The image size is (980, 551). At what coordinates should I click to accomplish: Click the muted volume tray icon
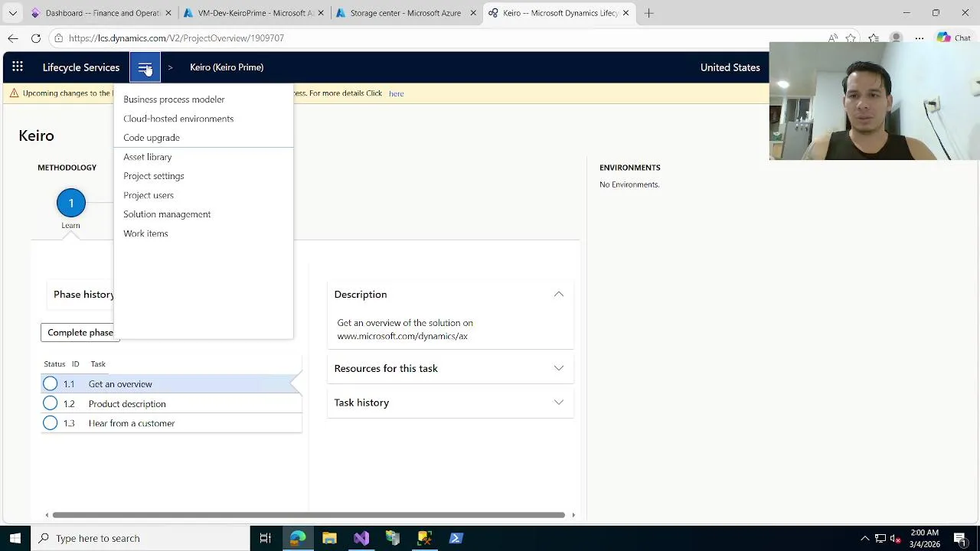895,538
